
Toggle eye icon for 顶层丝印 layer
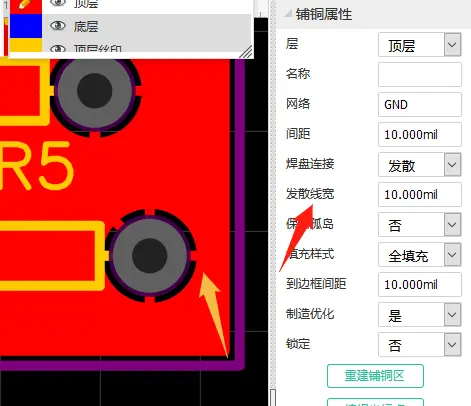coord(58,49)
